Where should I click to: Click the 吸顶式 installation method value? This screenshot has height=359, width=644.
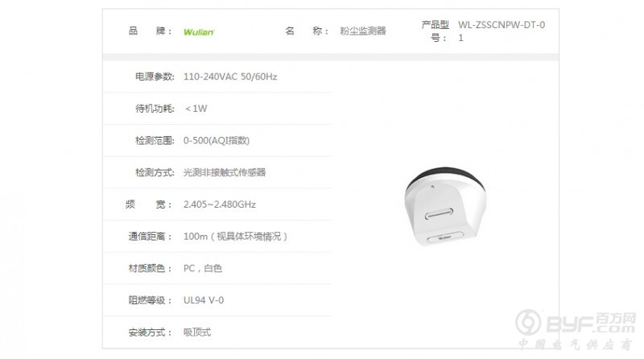point(197,332)
